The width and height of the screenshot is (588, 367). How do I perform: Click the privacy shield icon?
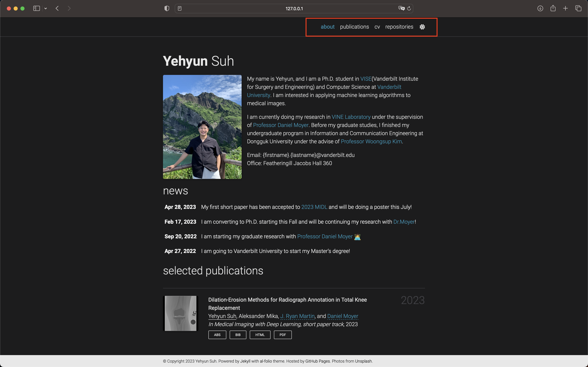167,9
